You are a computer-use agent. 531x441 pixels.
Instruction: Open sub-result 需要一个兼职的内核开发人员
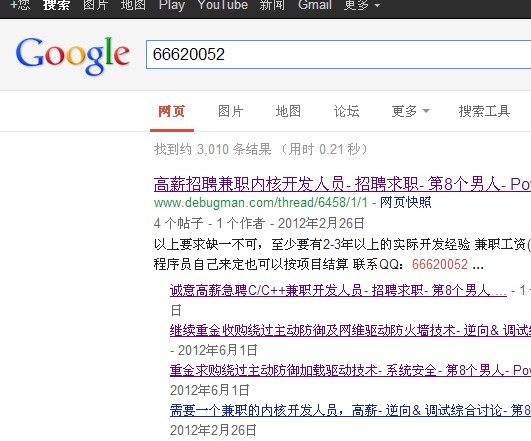(350, 410)
